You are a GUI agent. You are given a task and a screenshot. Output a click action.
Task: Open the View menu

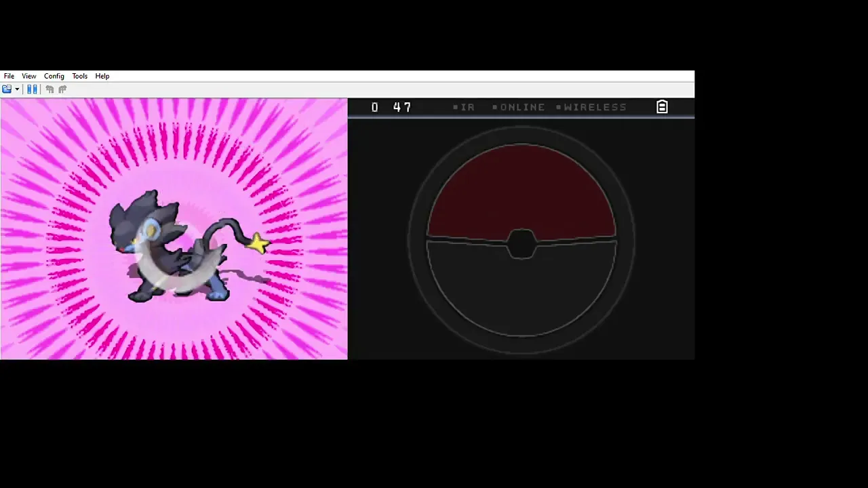[28, 76]
